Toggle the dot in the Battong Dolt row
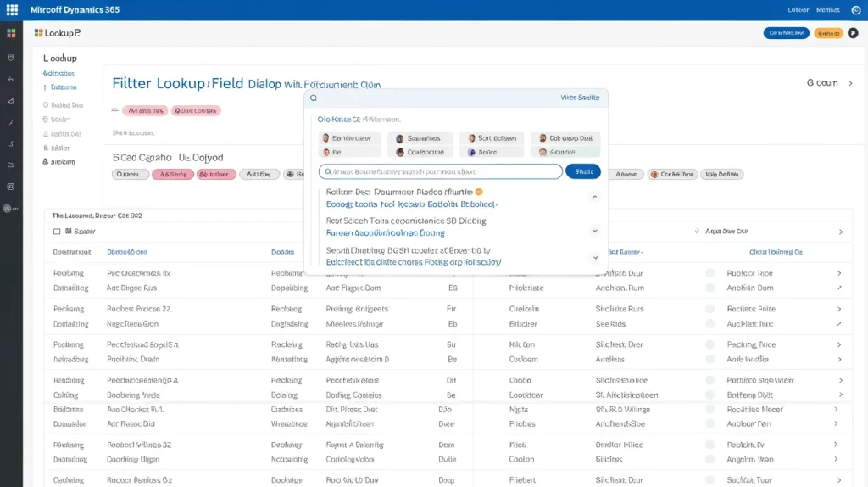Viewport: 868px width, 487px height. pyautogui.click(x=709, y=395)
